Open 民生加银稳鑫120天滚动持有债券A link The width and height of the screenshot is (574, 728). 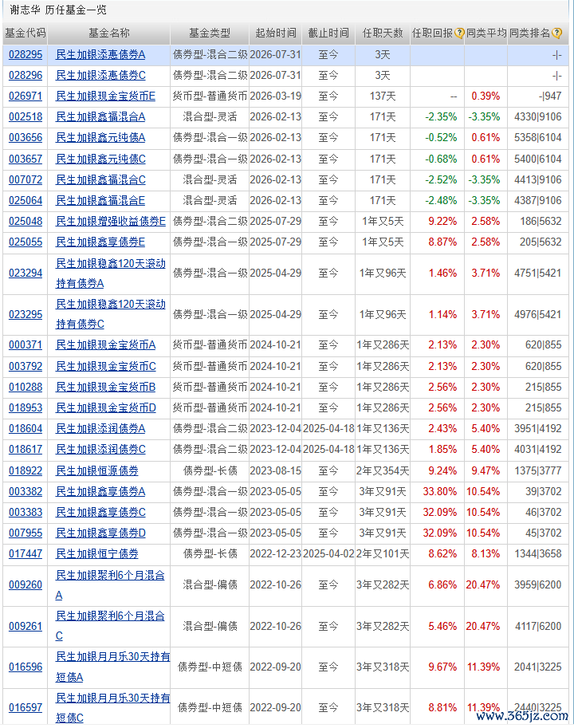coord(111,273)
